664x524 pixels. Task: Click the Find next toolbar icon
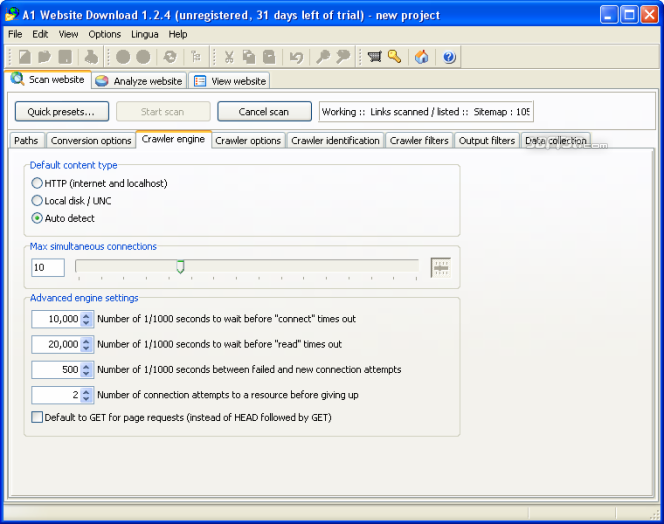[x=343, y=57]
